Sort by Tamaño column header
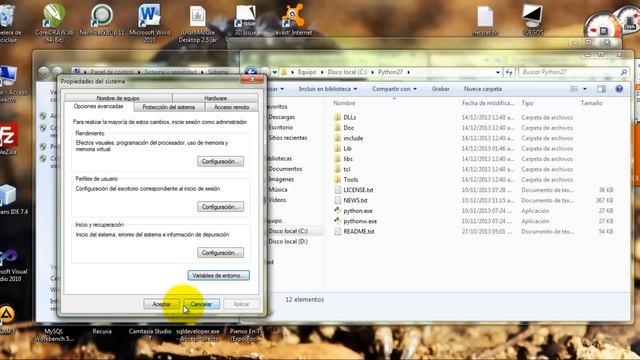This screenshot has width=640, height=360. click(591, 103)
